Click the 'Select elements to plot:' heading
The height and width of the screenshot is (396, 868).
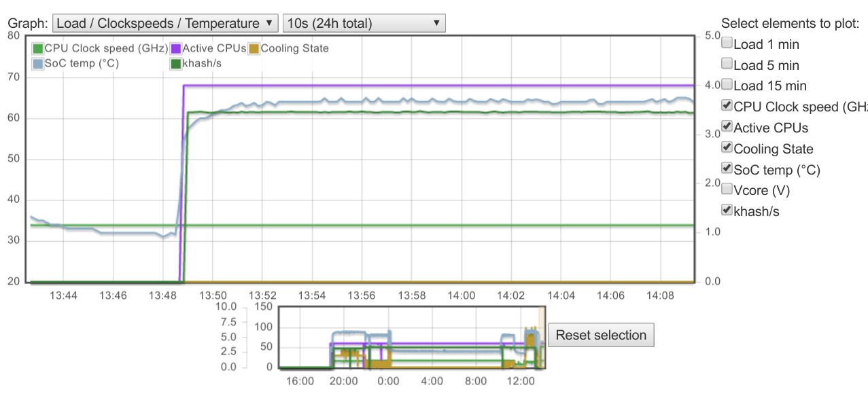click(x=791, y=24)
